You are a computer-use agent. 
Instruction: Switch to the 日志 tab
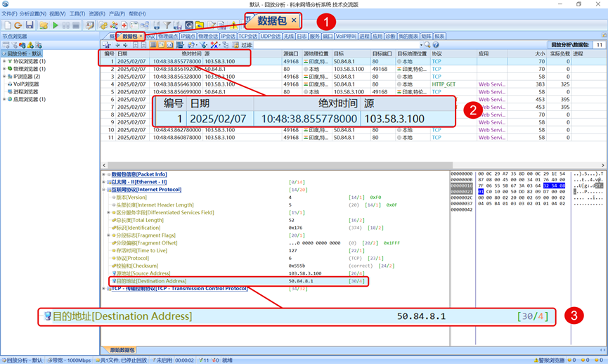point(302,36)
